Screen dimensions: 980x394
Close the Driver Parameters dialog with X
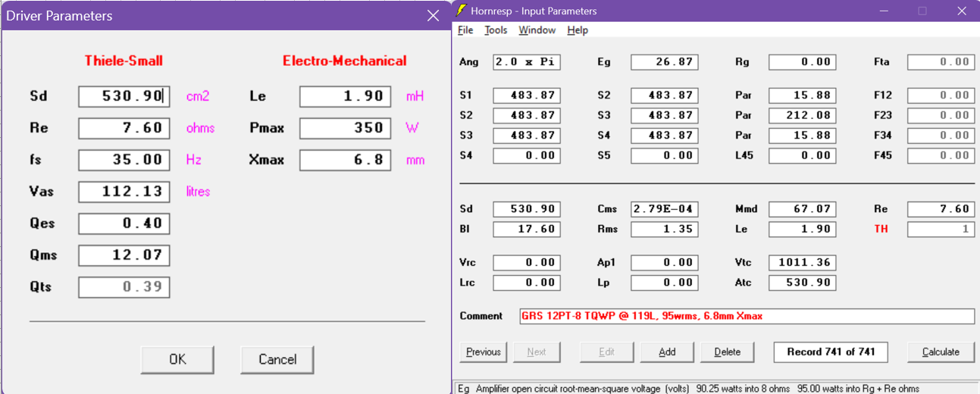[x=433, y=16]
